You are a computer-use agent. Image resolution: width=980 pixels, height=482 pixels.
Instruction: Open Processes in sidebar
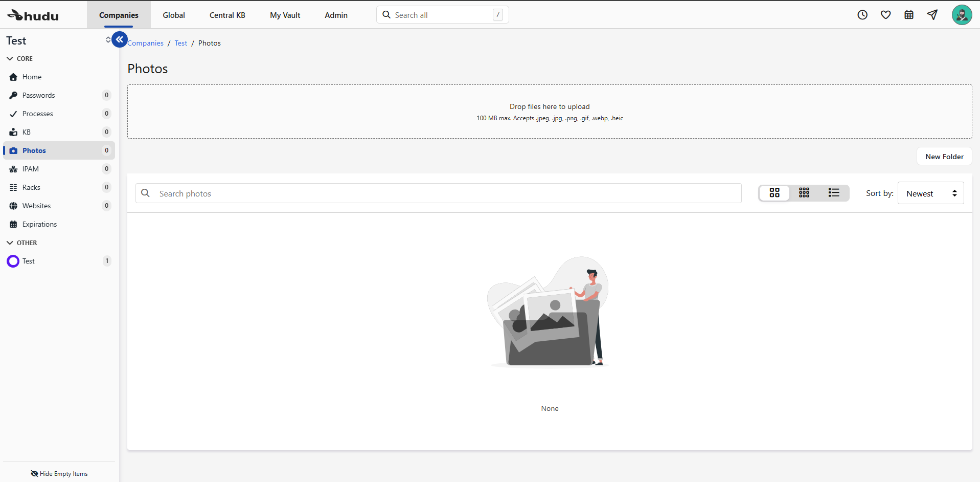(x=59, y=114)
